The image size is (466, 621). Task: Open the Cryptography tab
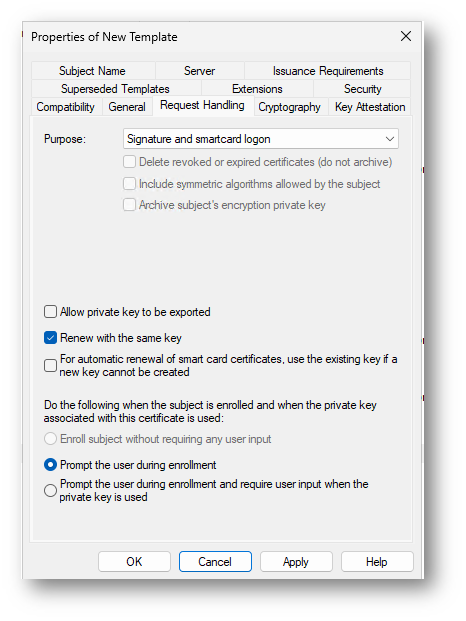click(289, 107)
